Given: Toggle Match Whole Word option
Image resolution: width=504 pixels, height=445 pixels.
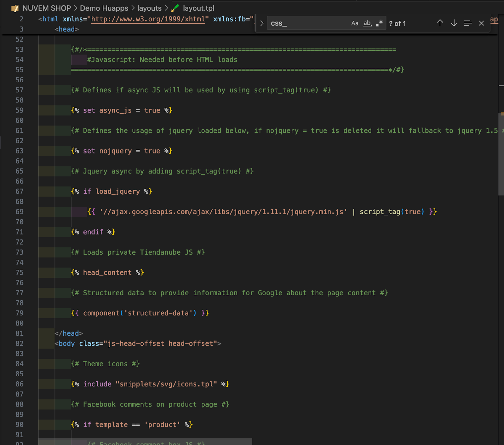Looking at the screenshot, I should 367,23.
